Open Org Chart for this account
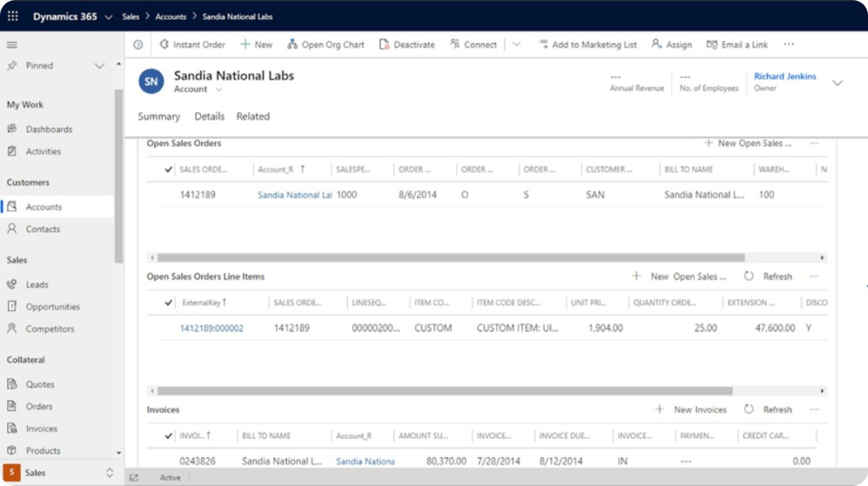This screenshot has width=868, height=486. 326,44
